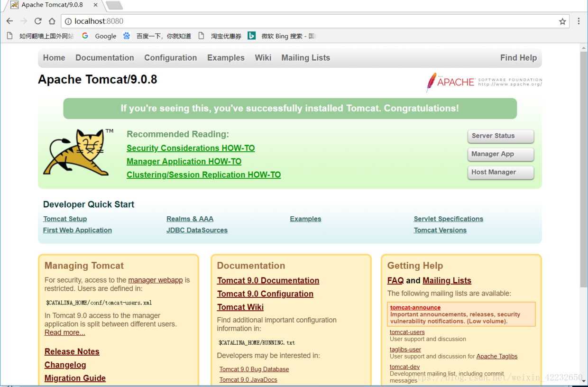The height and width of the screenshot is (387, 588).
Task: Open Home in Tomcat navigation bar
Action: (x=54, y=58)
